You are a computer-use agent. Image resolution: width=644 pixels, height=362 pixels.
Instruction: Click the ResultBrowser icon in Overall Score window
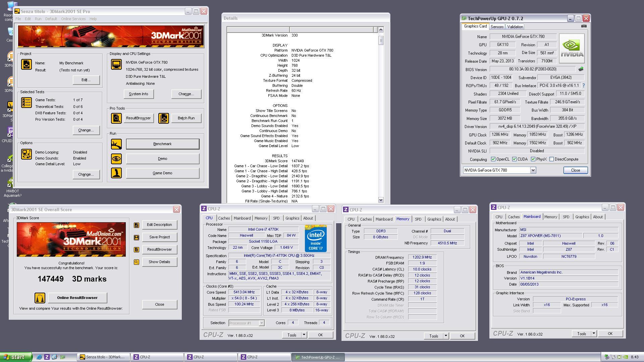point(137,250)
